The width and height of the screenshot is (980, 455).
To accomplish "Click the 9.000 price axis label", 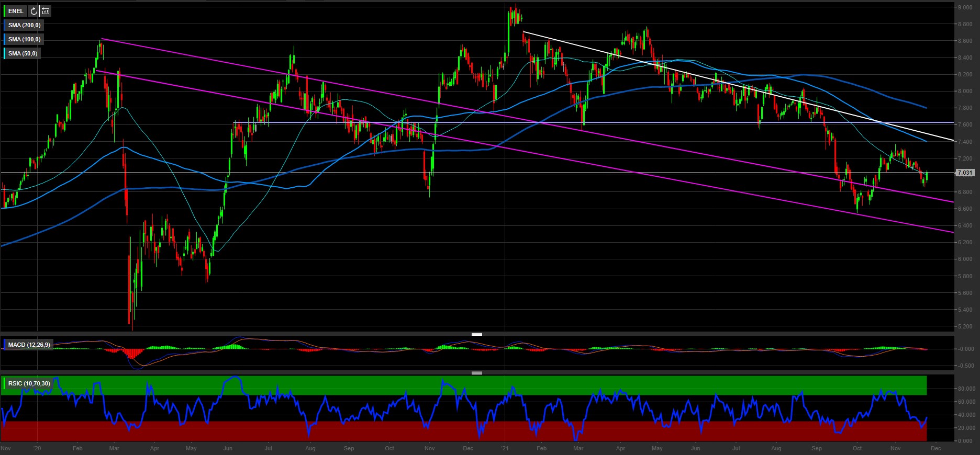I will pyautogui.click(x=965, y=7).
